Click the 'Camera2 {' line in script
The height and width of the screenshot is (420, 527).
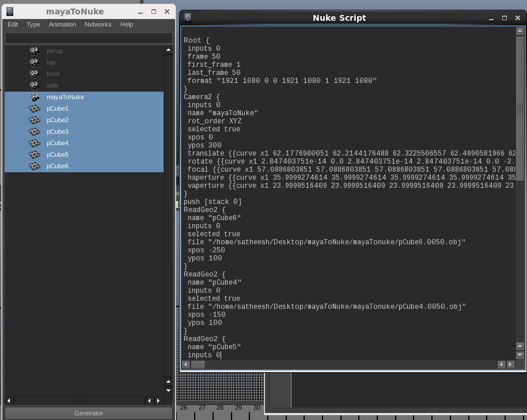pos(202,97)
